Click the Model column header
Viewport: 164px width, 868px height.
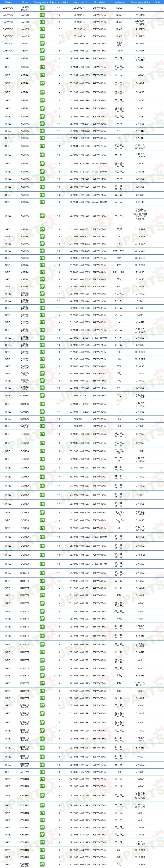click(x=25, y=2)
